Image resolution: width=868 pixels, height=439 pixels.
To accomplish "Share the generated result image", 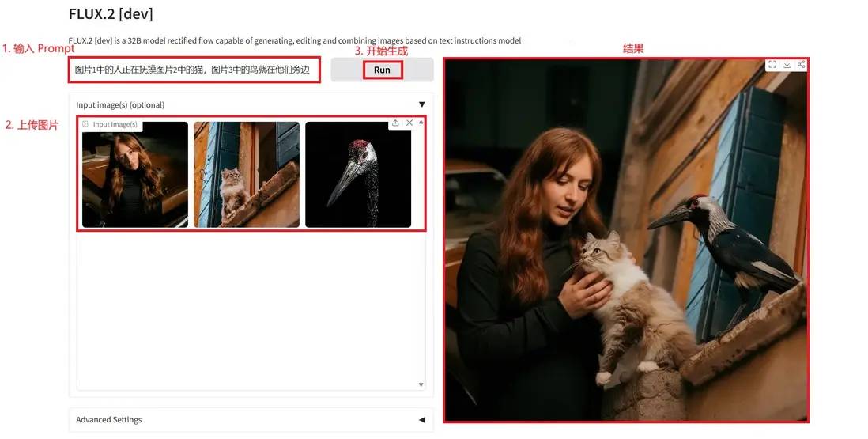I will (x=801, y=65).
